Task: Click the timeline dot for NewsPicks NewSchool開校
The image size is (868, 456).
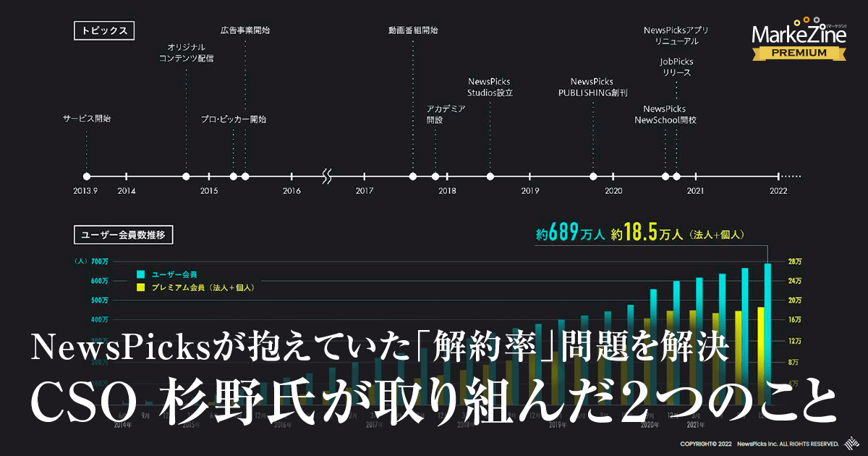Action: (665, 176)
